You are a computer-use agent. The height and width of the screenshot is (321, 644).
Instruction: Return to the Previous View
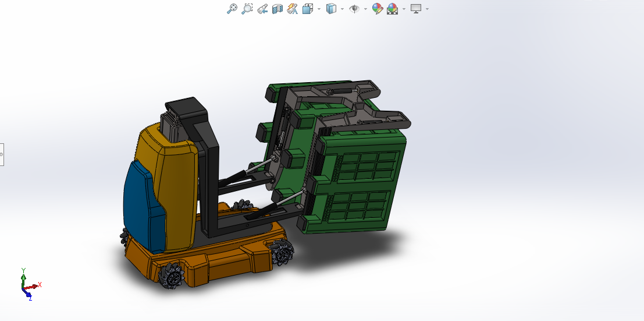tap(262, 9)
